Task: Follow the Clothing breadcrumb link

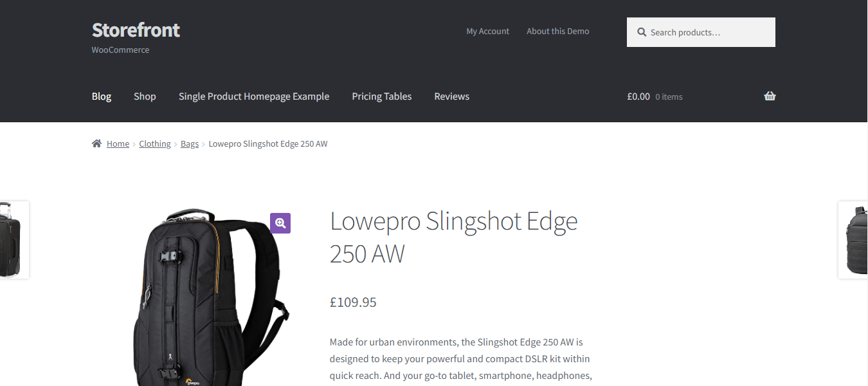Action: [155, 143]
